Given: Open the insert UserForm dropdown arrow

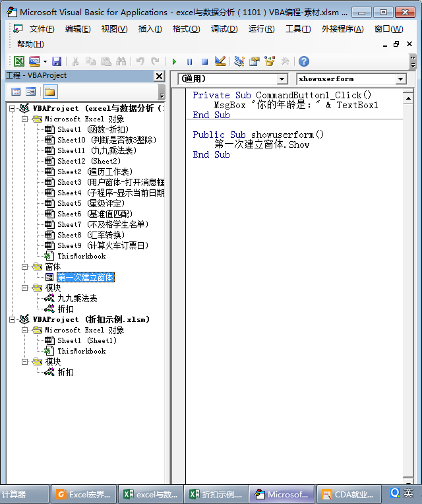Looking at the screenshot, I should [x=45, y=61].
